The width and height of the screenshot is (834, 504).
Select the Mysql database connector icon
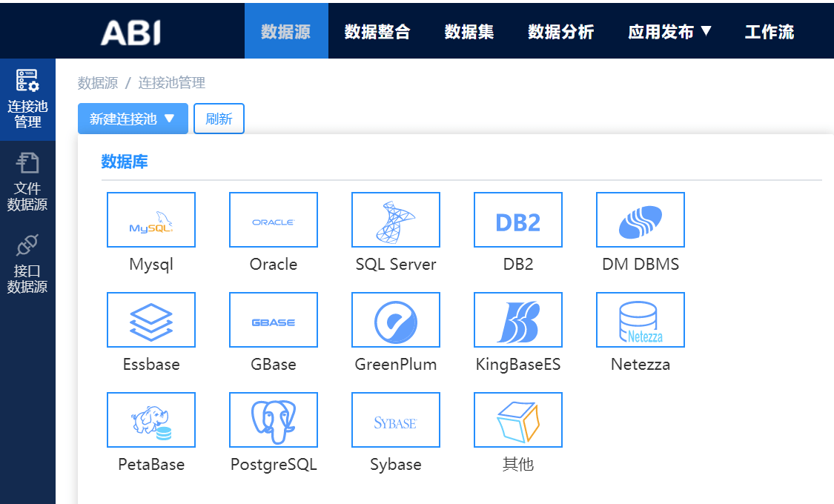click(x=151, y=219)
